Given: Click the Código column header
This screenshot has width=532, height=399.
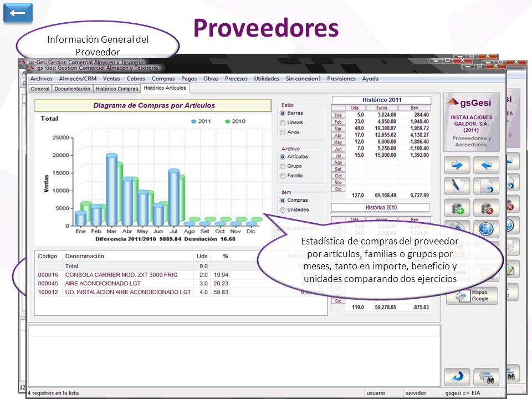Looking at the screenshot, I should coord(48,256).
